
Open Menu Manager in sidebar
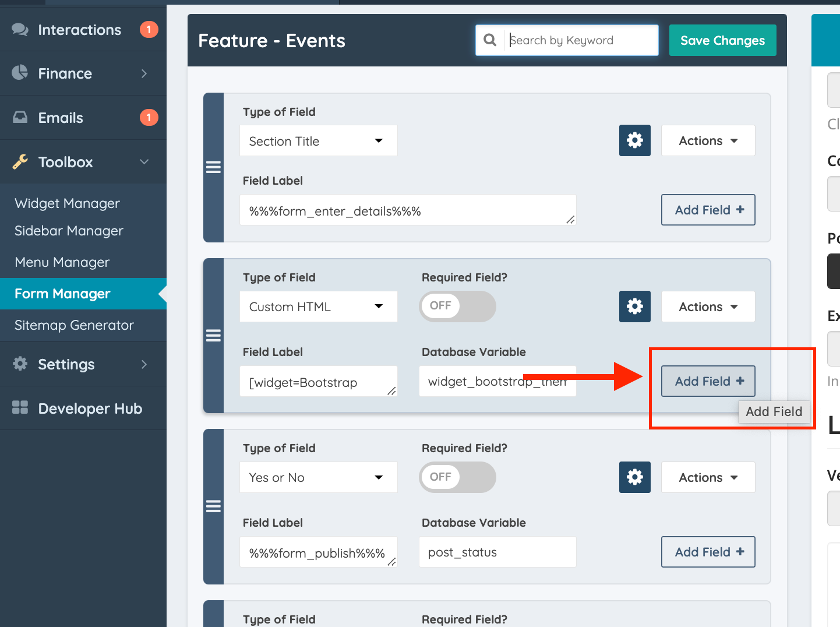click(x=62, y=262)
